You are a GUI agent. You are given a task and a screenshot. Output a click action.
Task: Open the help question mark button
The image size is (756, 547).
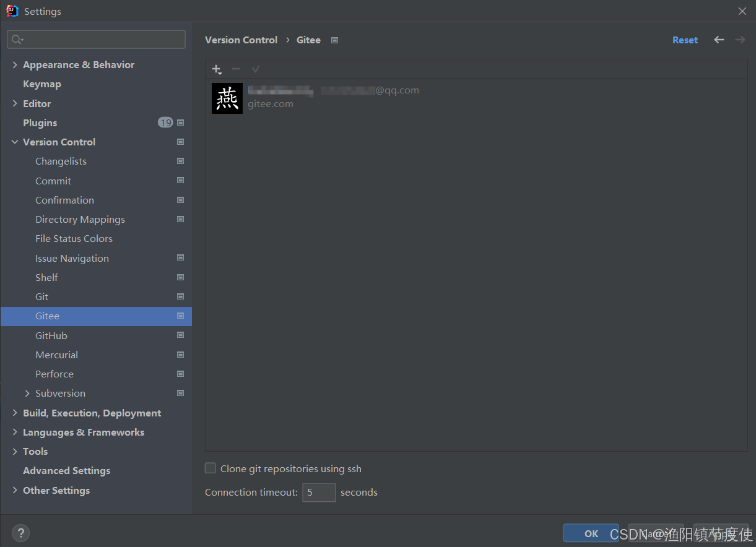click(x=20, y=533)
